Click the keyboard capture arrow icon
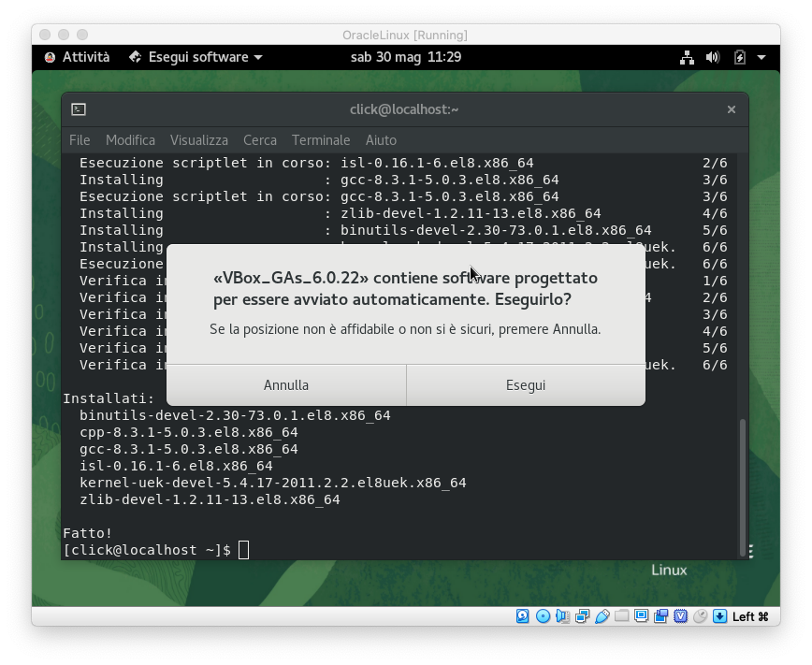This screenshot has width=812, height=665. tap(719, 615)
